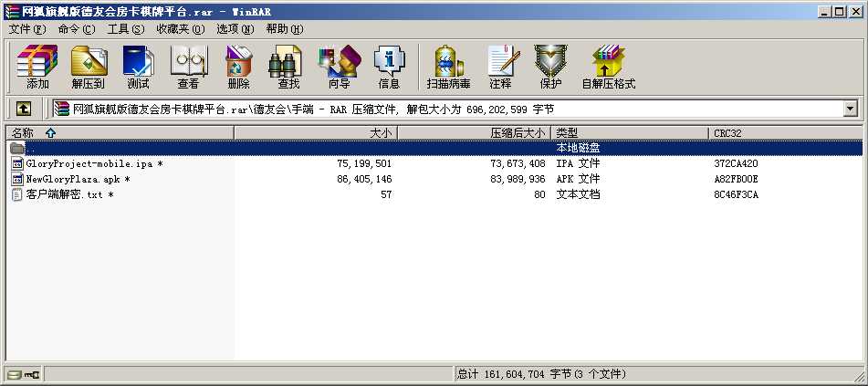Click the WinRAR title bar app icon
The width and height of the screenshot is (868, 386).
pyautogui.click(x=11, y=11)
